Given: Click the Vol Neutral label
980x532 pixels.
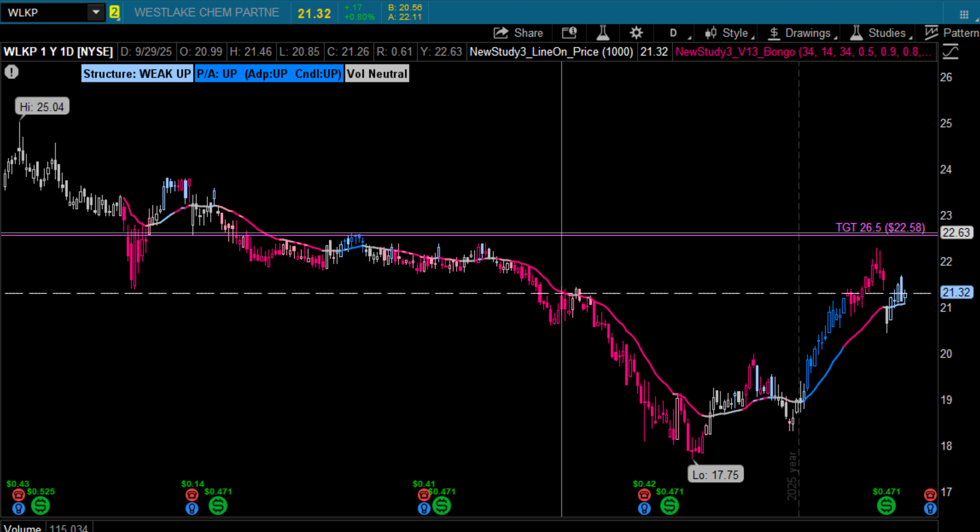Looking at the screenshot, I should pyautogui.click(x=377, y=73).
